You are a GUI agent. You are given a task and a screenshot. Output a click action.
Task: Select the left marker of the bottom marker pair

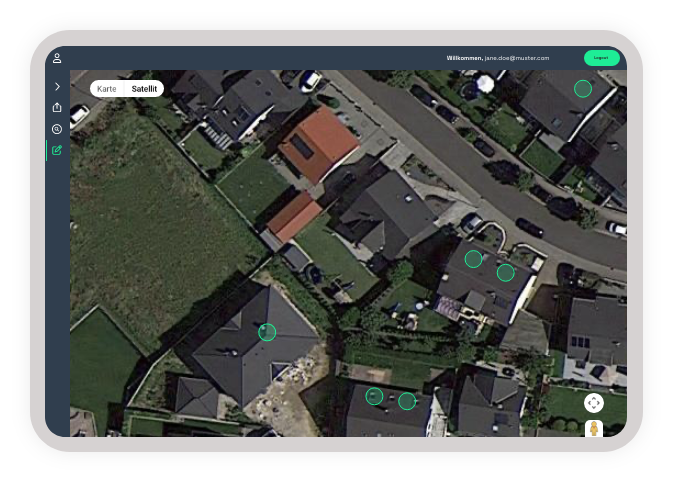coord(374,396)
